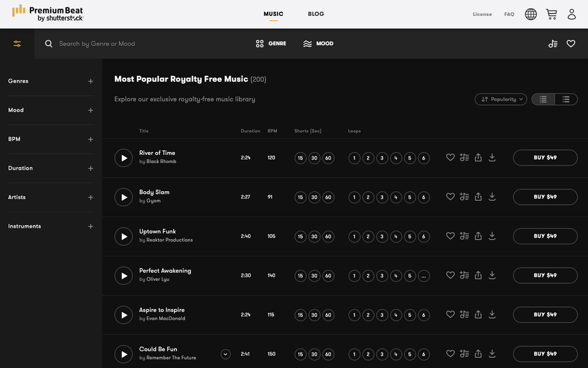Viewport: 588px width, 368px height.
Task: Open the FAQ link
Action: [x=509, y=14]
